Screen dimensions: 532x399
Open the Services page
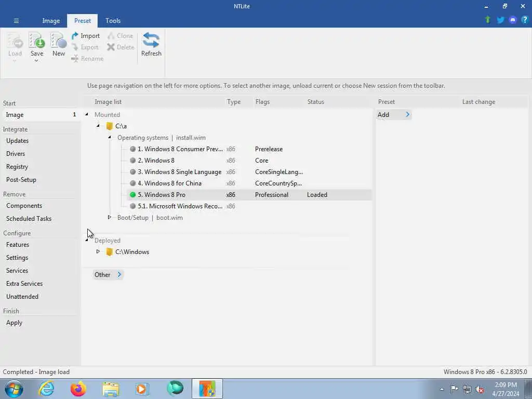(17, 270)
